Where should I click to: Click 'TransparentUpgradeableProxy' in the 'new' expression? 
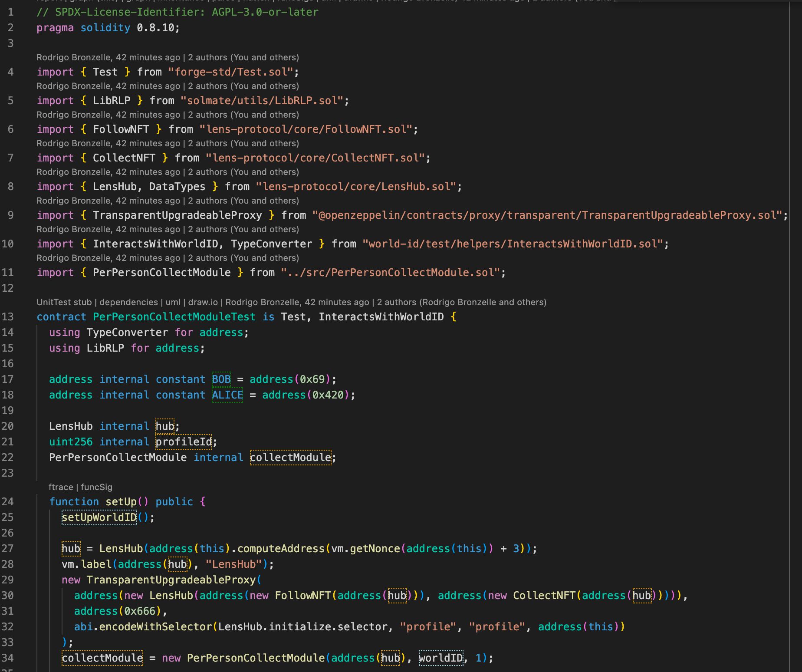(x=171, y=580)
